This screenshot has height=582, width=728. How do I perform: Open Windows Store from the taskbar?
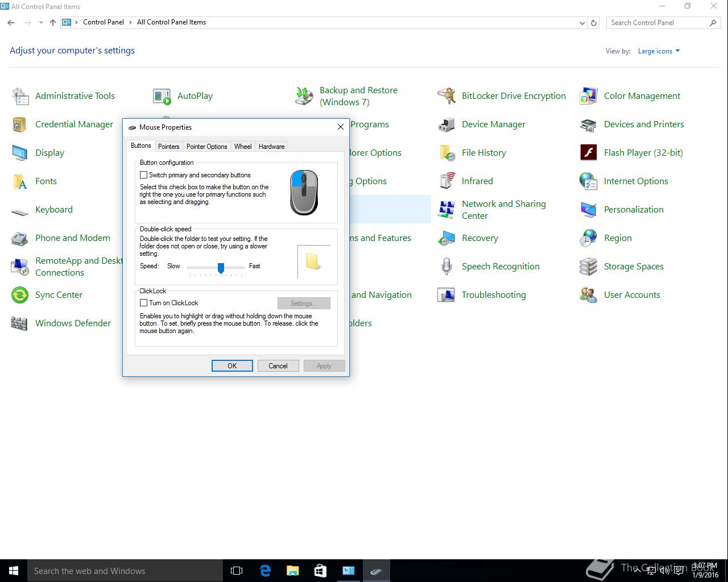(321, 571)
